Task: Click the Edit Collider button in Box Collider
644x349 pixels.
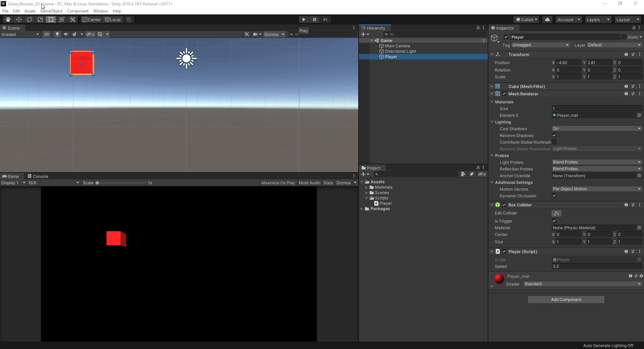Action: point(556,213)
